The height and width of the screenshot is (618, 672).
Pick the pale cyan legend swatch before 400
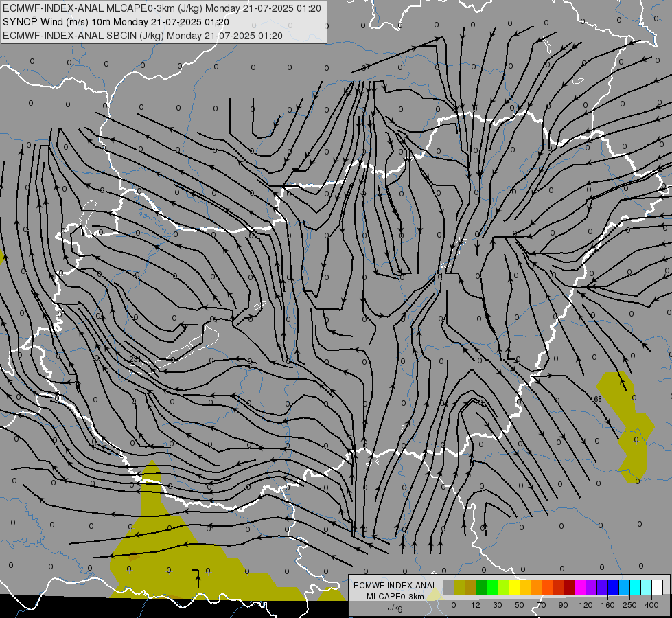647,587
